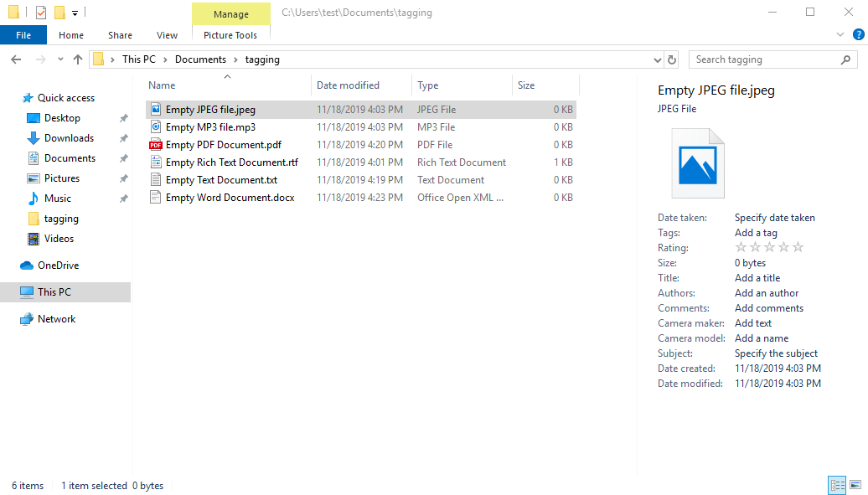Unpin Downloads from Quick access
Screen dimensions: 868x495
coord(123,137)
